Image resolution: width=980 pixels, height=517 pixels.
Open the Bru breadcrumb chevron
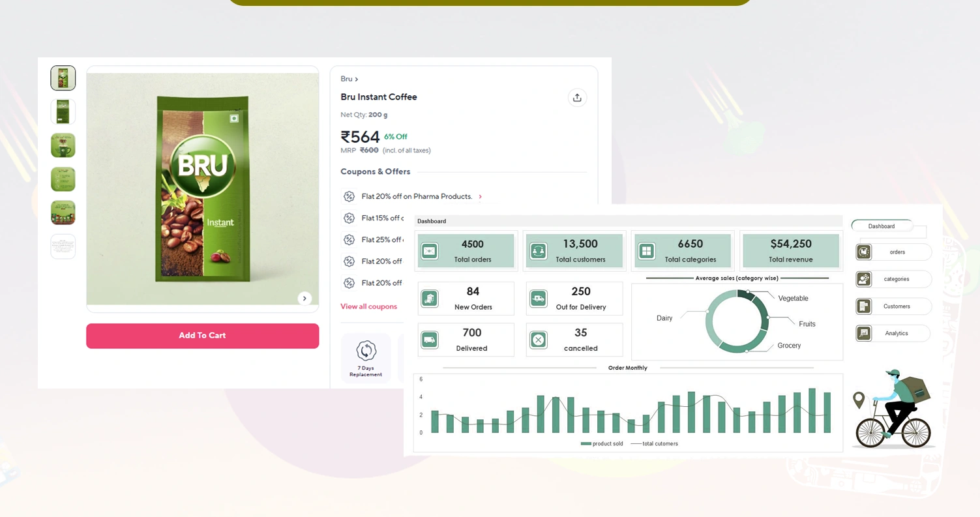point(356,79)
